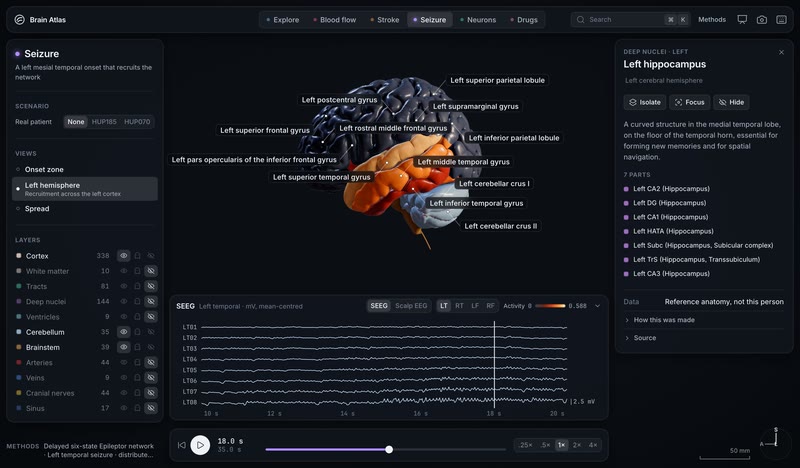The height and width of the screenshot is (468, 800).
Task: Set Arteries layer to ghost mode
Action: (137, 362)
